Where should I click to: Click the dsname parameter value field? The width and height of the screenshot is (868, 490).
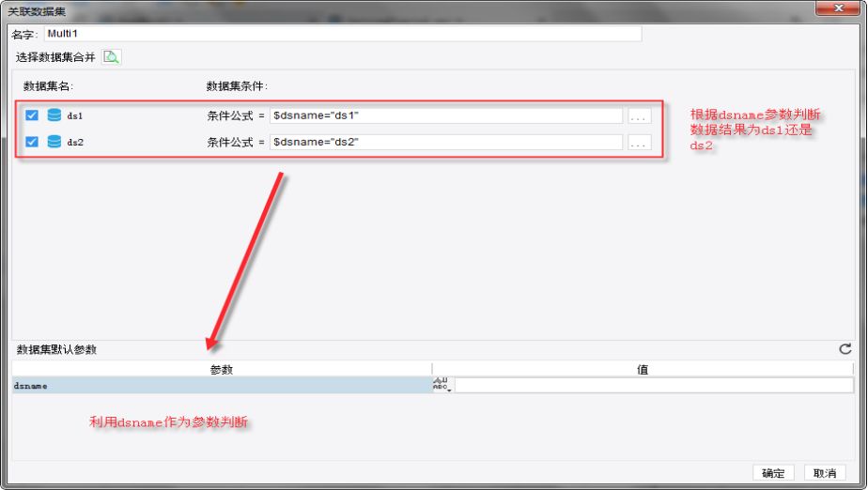tap(654, 386)
